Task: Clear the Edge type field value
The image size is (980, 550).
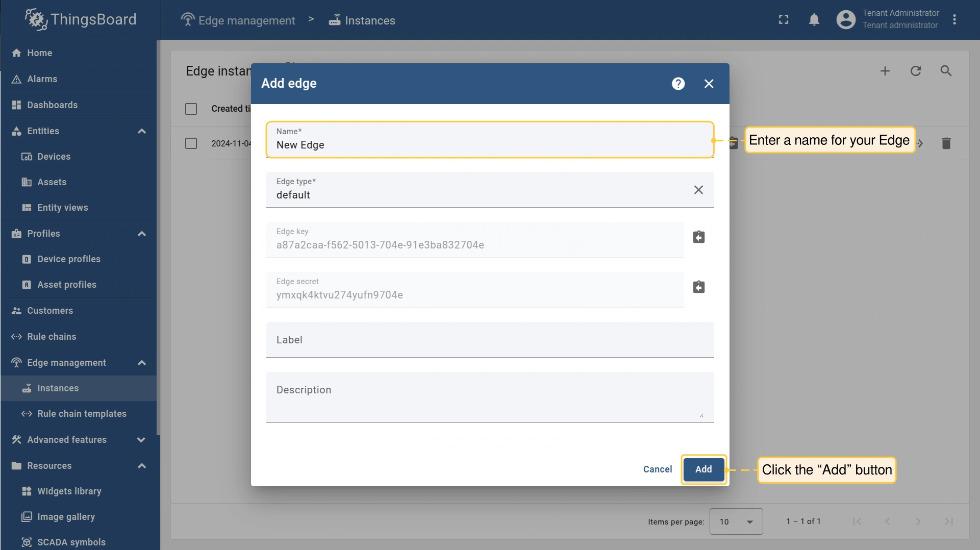Action: tap(698, 190)
